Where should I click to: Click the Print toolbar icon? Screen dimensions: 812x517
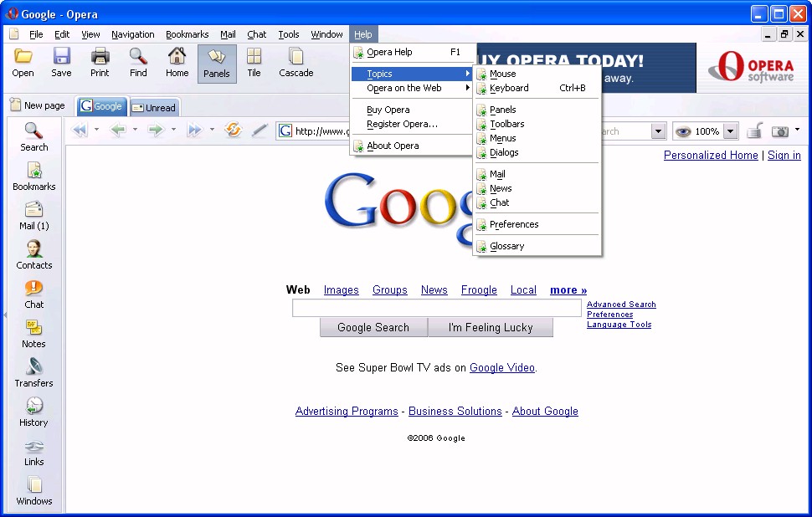tap(100, 56)
